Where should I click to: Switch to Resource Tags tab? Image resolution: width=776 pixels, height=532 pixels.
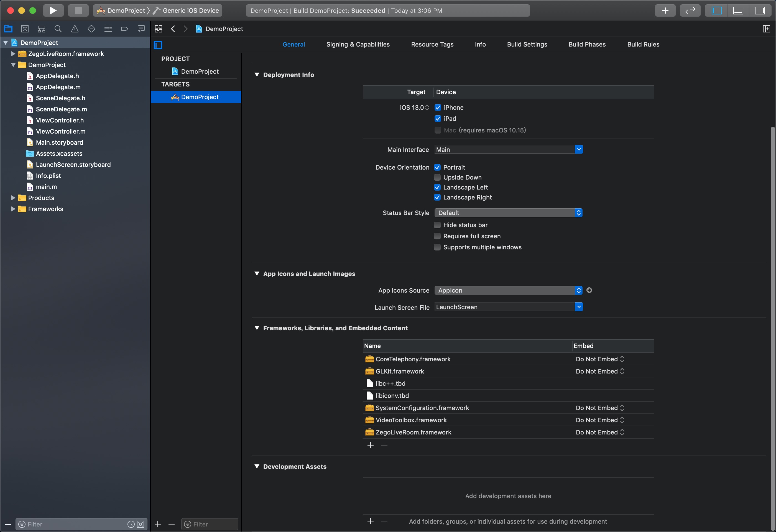[432, 44]
